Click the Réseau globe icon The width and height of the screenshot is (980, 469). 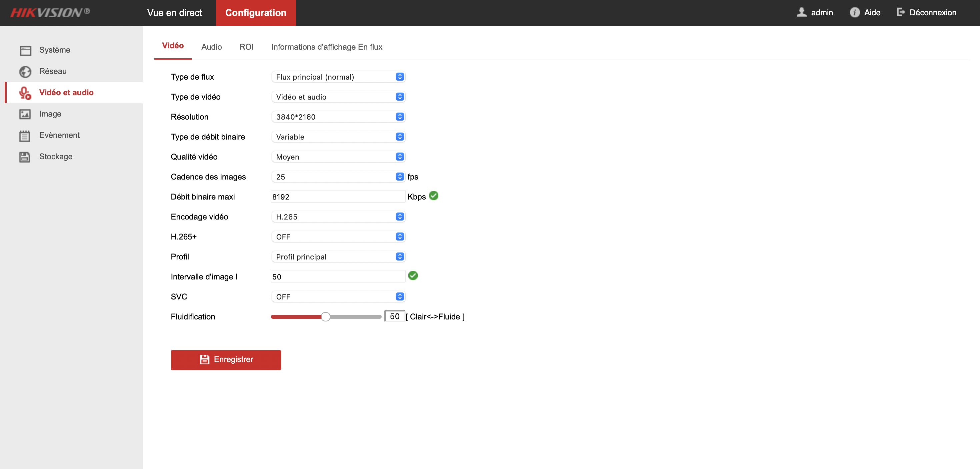(25, 72)
